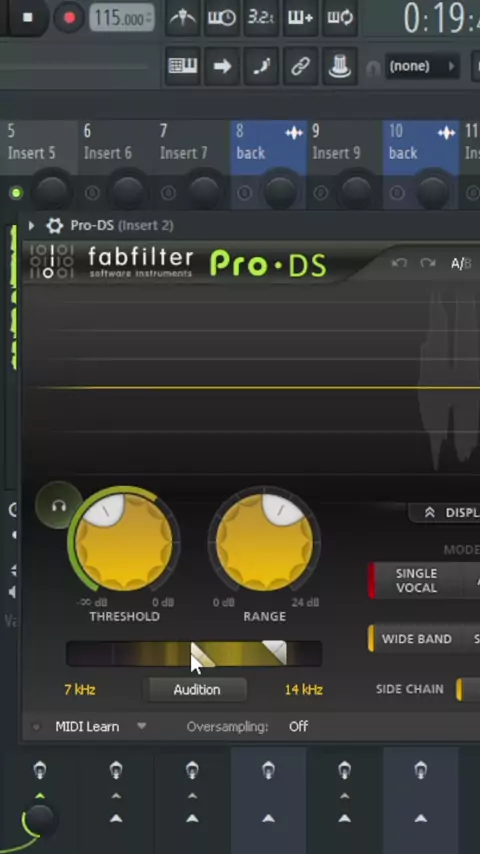Select Single Vocal mode
Image resolution: width=480 pixels, height=854 pixels.
click(416, 581)
